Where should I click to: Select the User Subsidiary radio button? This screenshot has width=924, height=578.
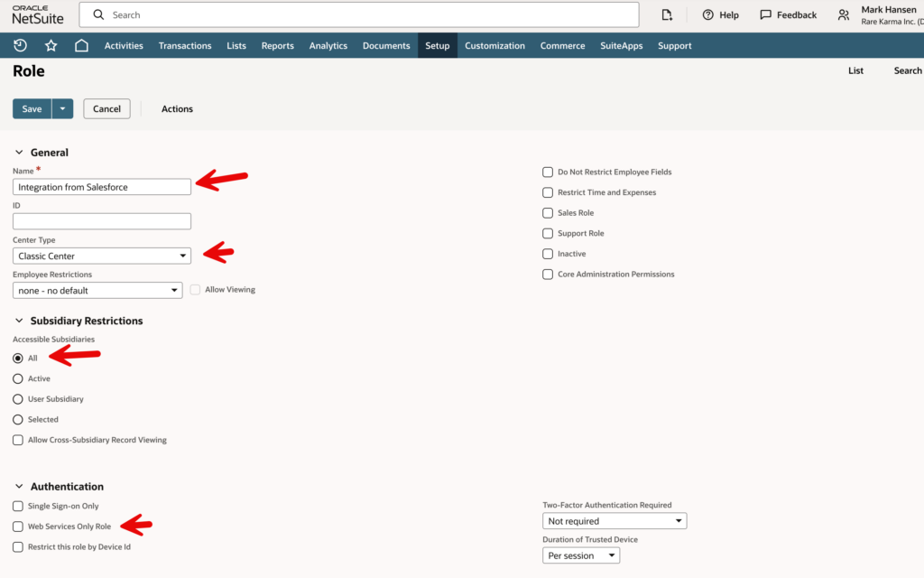(x=18, y=399)
